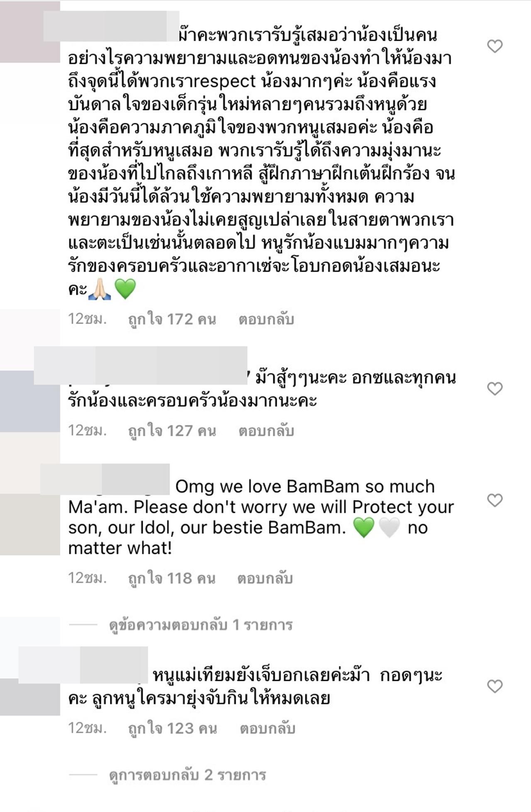Tap the heart on the 127-likes comment

tap(494, 389)
